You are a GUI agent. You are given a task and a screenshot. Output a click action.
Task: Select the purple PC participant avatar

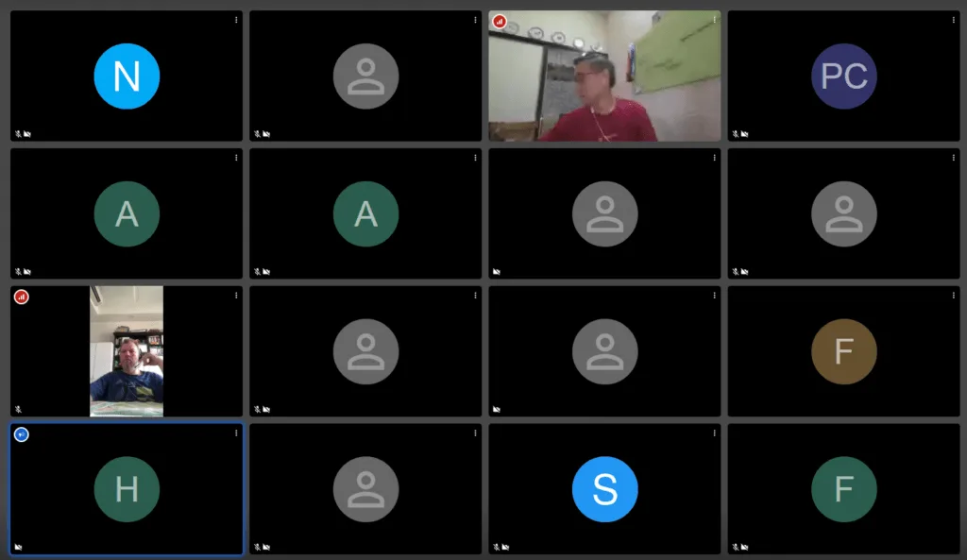843,76
